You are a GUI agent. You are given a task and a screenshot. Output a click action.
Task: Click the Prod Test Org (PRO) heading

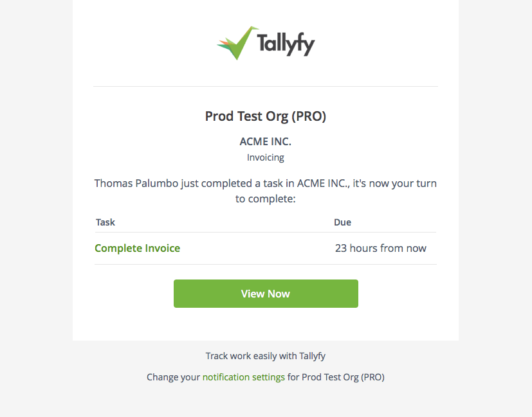pyautogui.click(x=265, y=116)
